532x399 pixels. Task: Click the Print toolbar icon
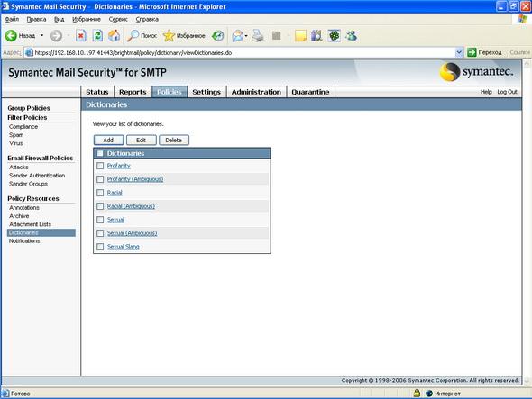258,36
